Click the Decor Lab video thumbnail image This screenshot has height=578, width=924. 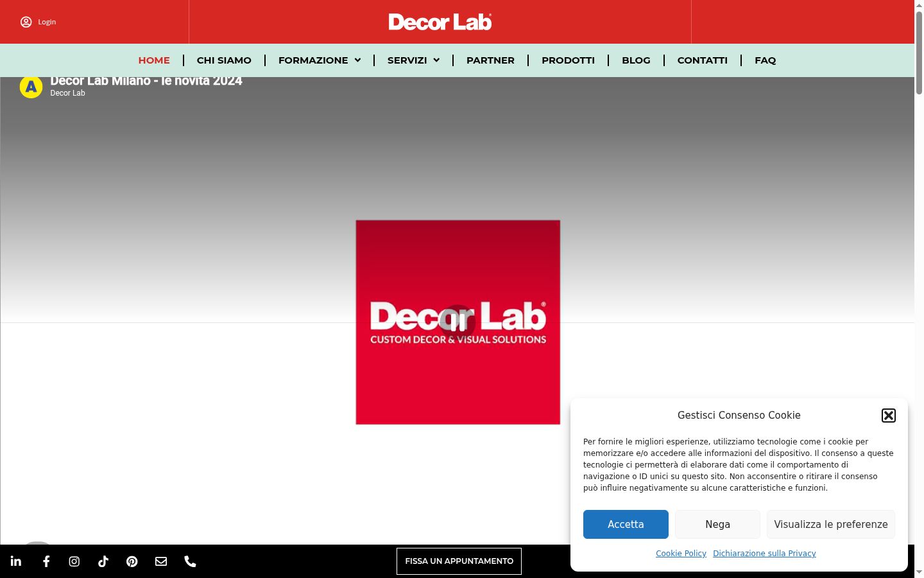point(458,322)
